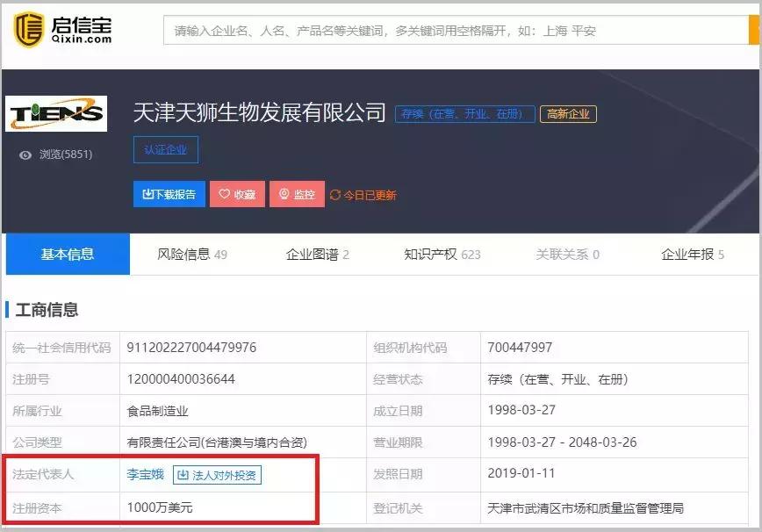The width and height of the screenshot is (762, 532).
Task: Click the TIENS company logo image
Action: (x=53, y=111)
